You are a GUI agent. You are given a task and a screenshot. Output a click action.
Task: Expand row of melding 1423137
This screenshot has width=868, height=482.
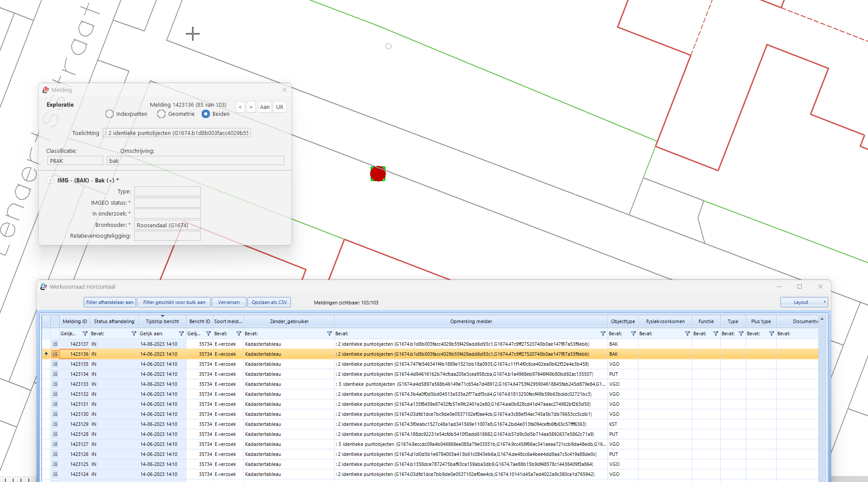55,344
